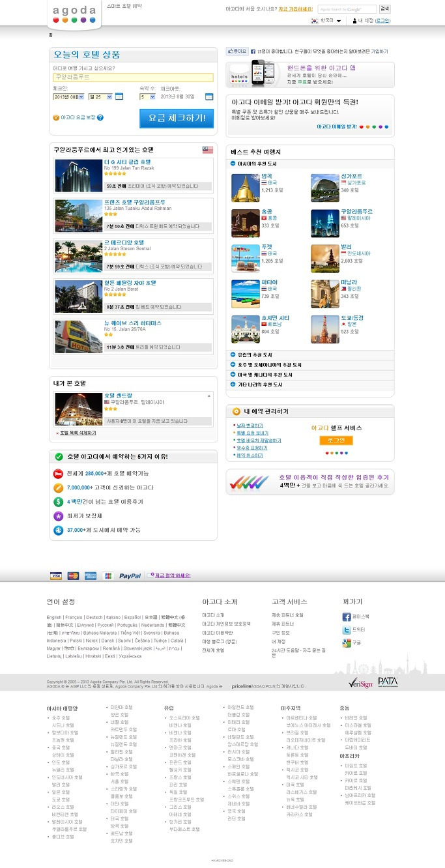The image size is (445, 868).
Task: Click the JCB card icon
Action: point(108,576)
